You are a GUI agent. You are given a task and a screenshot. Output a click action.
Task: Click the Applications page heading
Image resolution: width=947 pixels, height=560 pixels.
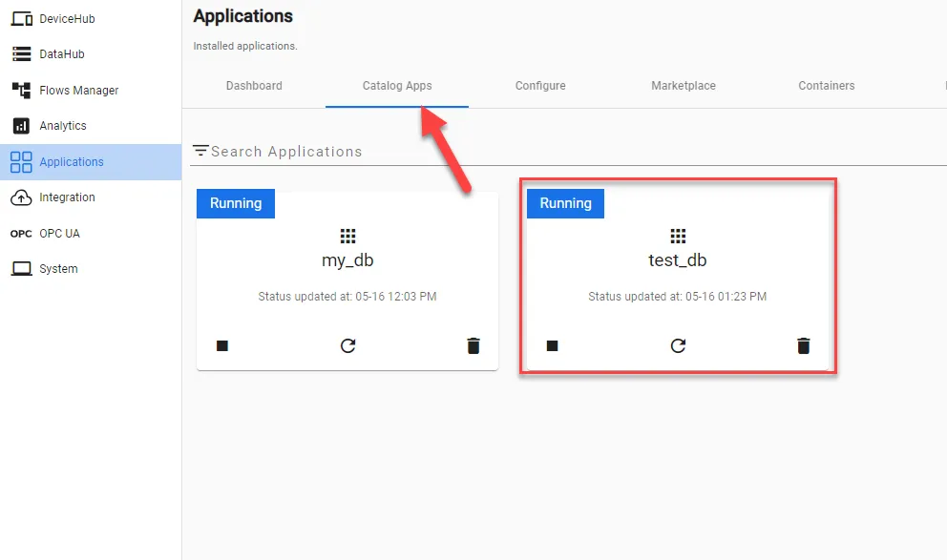coord(242,16)
